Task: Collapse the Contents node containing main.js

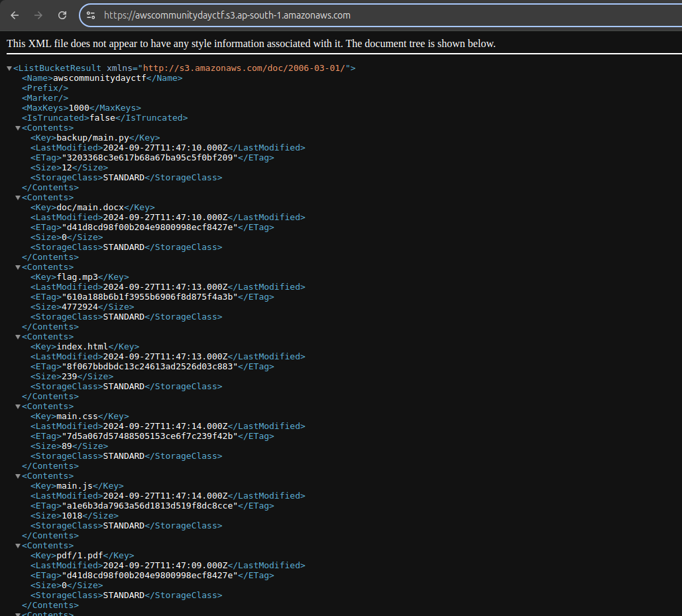Action: tap(18, 476)
